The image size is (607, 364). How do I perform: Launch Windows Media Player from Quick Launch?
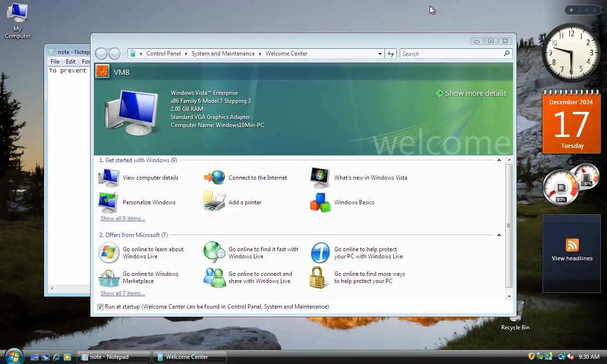(x=67, y=357)
